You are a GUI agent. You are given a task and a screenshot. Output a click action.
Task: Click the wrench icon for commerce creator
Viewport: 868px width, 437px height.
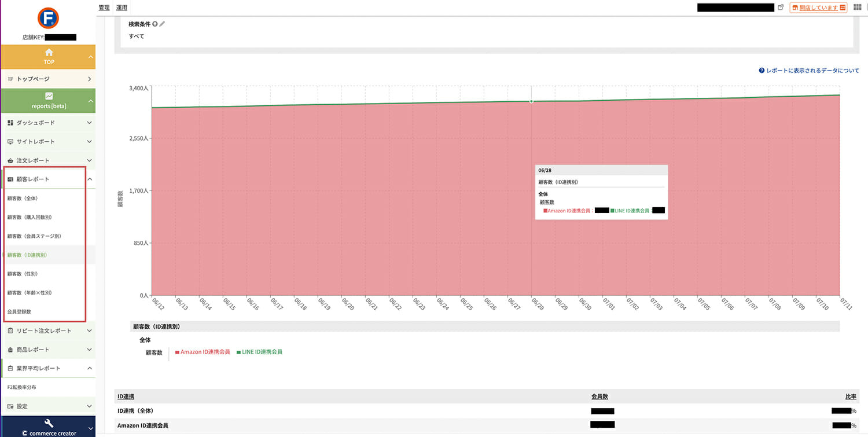coord(49,423)
